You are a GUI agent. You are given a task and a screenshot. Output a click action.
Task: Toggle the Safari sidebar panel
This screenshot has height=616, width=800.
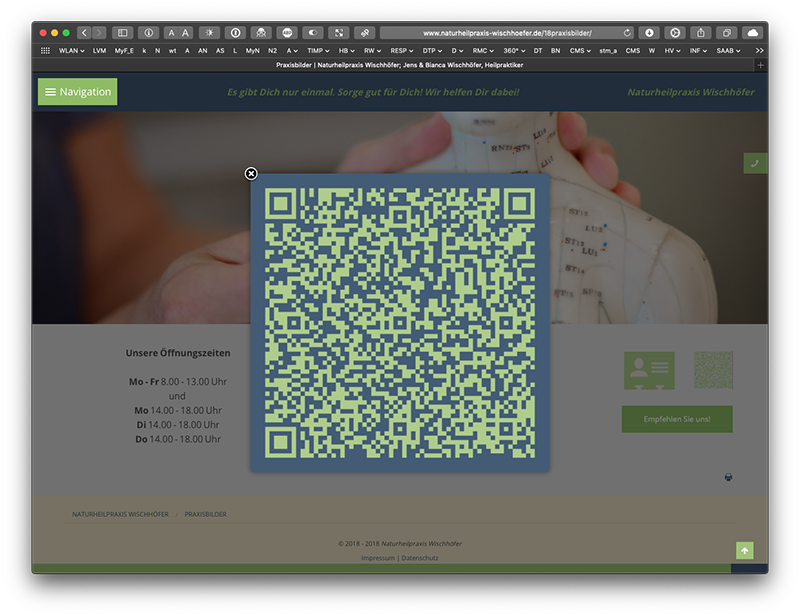click(122, 33)
